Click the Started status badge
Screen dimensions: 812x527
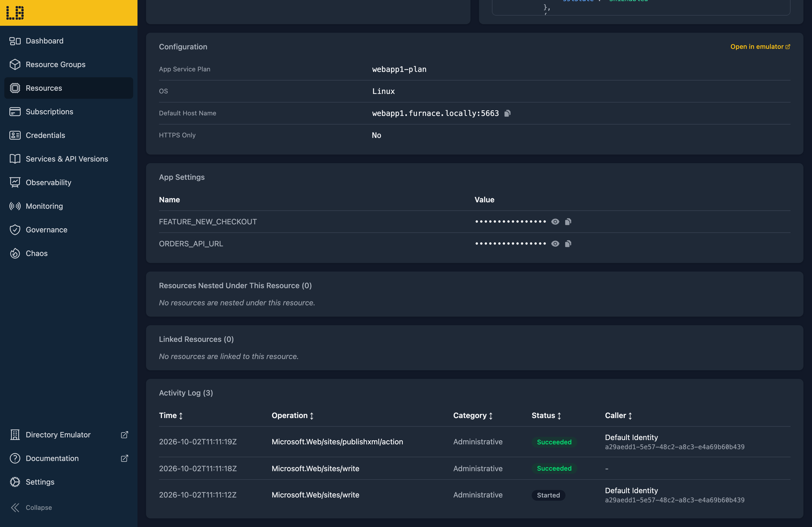pyautogui.click(x=548, y=495)
